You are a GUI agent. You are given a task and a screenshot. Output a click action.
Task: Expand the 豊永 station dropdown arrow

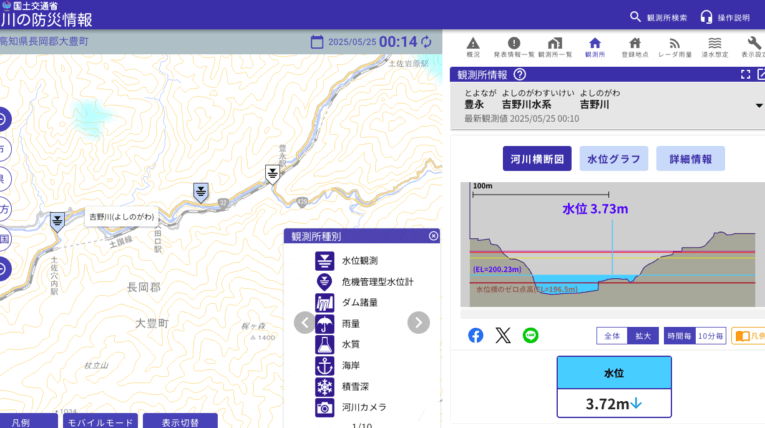point(759,105)
